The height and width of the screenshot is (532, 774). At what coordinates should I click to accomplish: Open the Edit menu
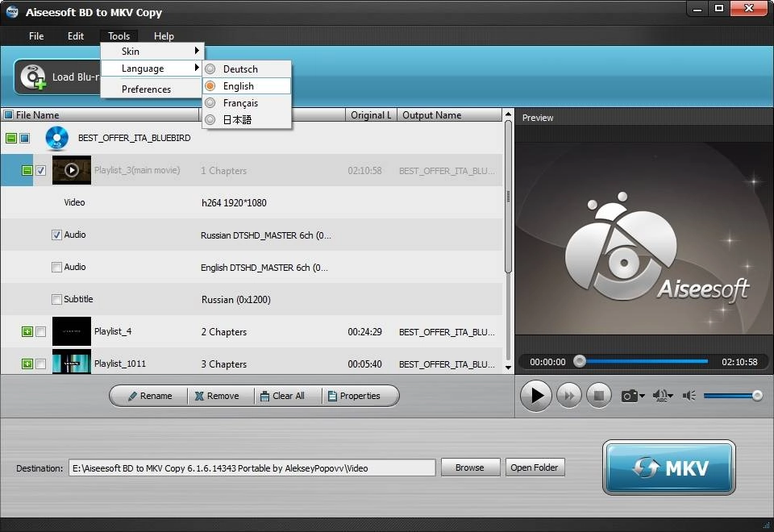tap(76, 36)
